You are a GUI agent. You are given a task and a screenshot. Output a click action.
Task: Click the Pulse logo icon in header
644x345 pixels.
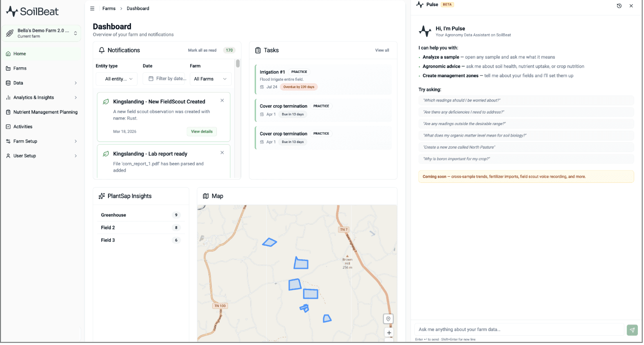pyautogui.click(x=420, y=5)
